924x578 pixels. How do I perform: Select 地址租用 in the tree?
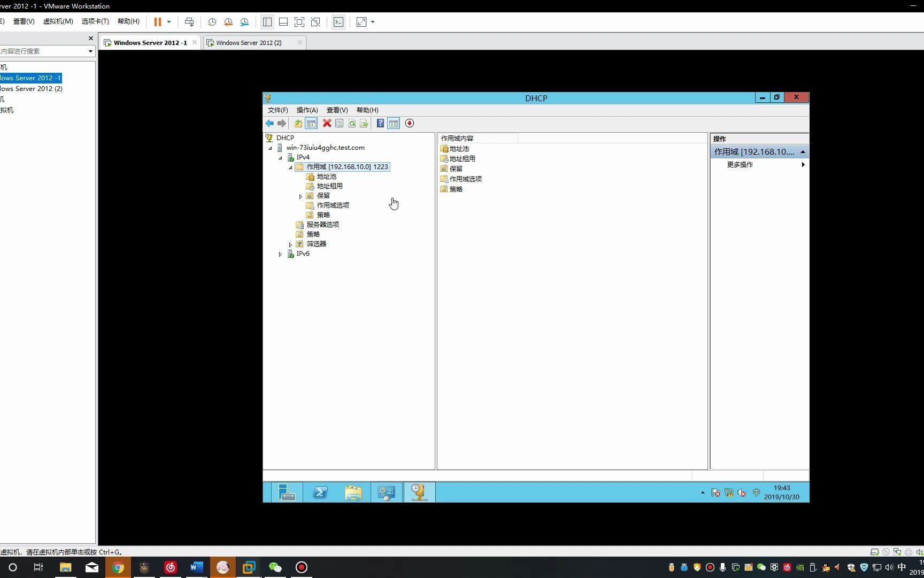330,186
